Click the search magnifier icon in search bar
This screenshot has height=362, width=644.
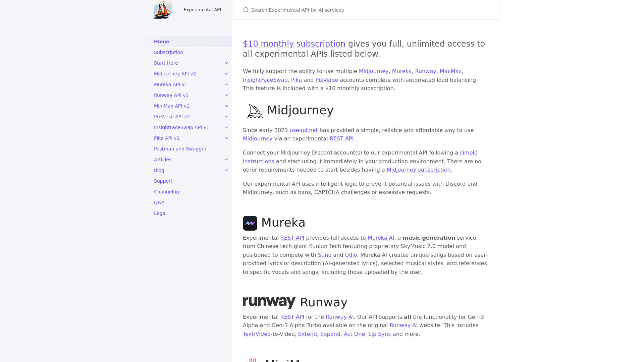pyautogui.click(x=247, y=10)
